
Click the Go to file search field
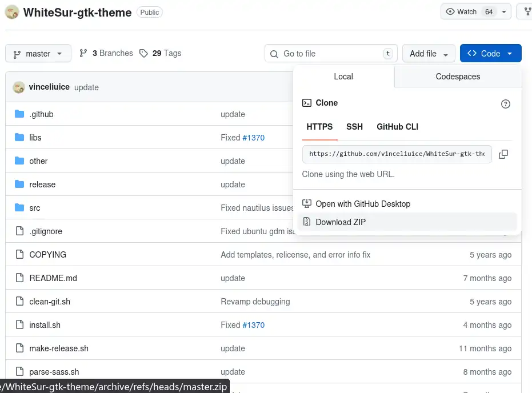click(x=330, y=53)
